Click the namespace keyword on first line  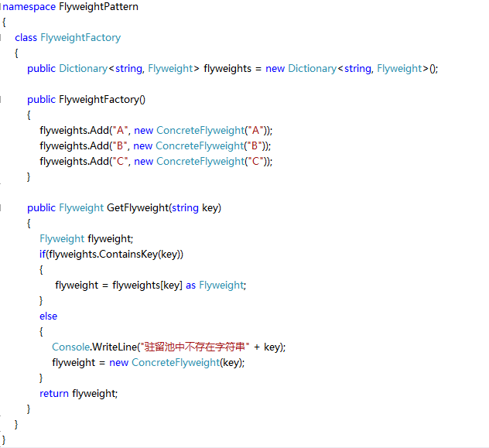[29, 7]
